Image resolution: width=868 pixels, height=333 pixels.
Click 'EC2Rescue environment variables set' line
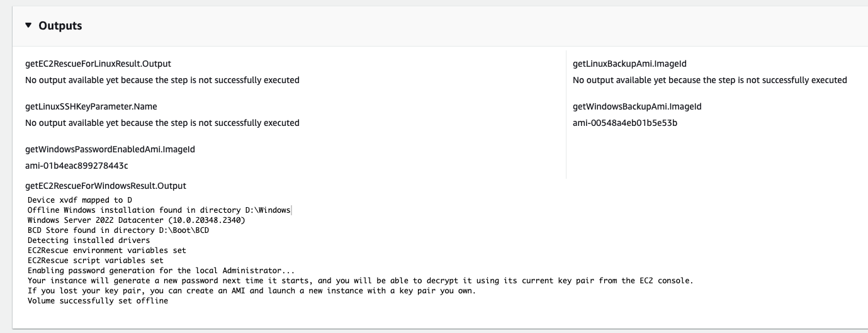tap(107, 251)
